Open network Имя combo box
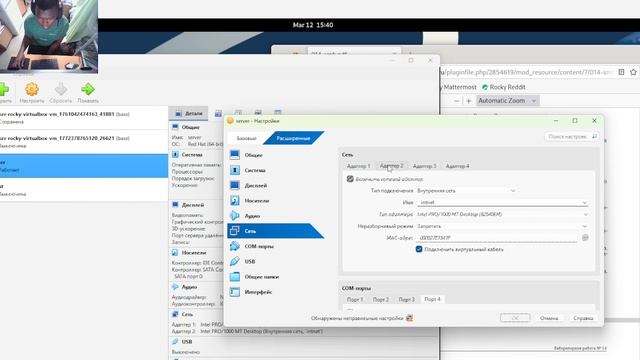Screen dimensions: 640x360 coord(502,202)
